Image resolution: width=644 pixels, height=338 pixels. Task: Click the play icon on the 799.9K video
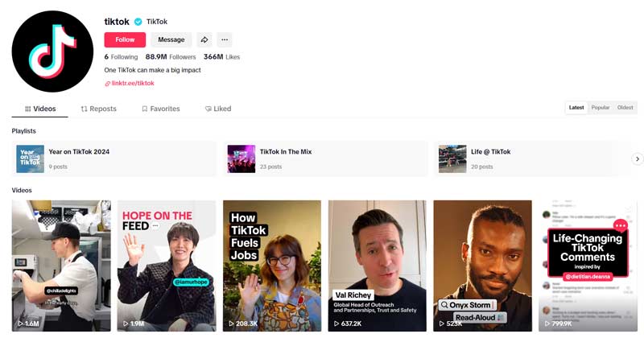coord(547,324)
